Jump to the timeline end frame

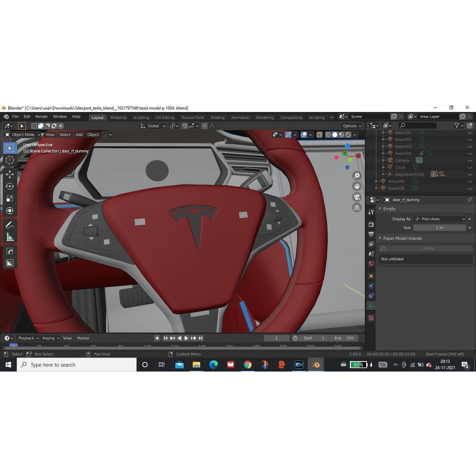tap(201, 338)
